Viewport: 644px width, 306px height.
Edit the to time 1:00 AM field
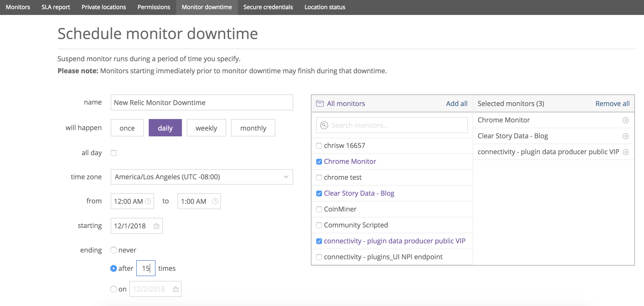pos(199,201)
